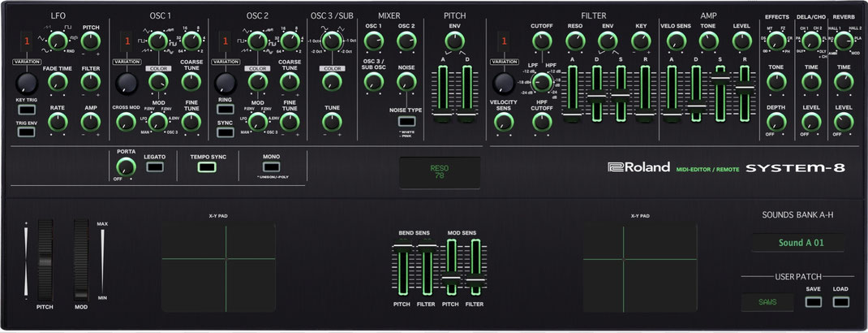This screenshot has width=868, height=333.
Task: Toggle the LEGATO button
Action: [x=154, y=166]
